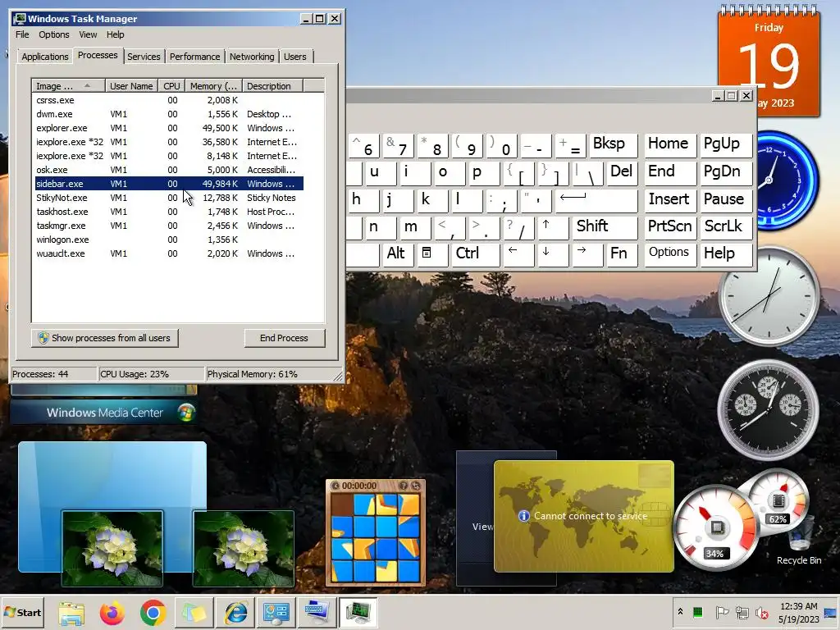Click the orange calendar gadget
The image size is (840, 630).
[769, 62]
